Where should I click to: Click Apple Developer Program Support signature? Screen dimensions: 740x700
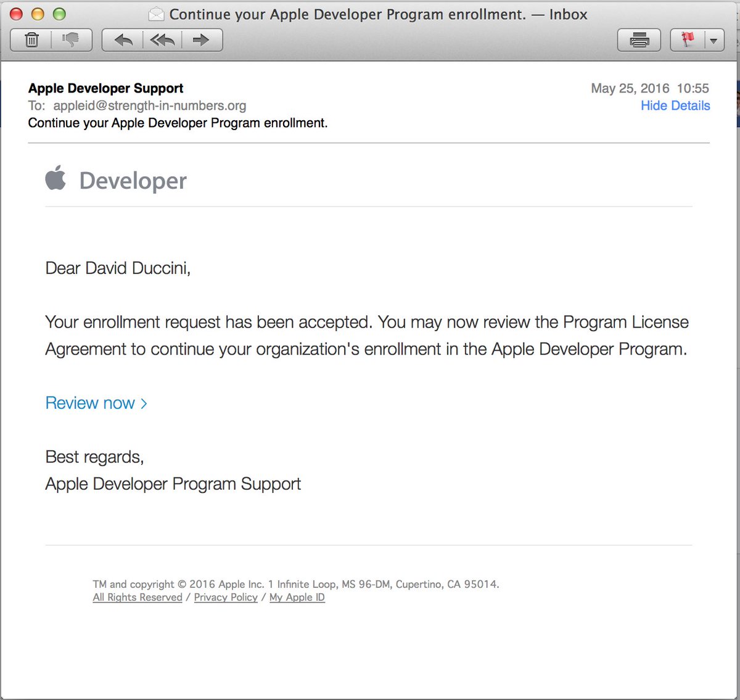coord(173,484)
